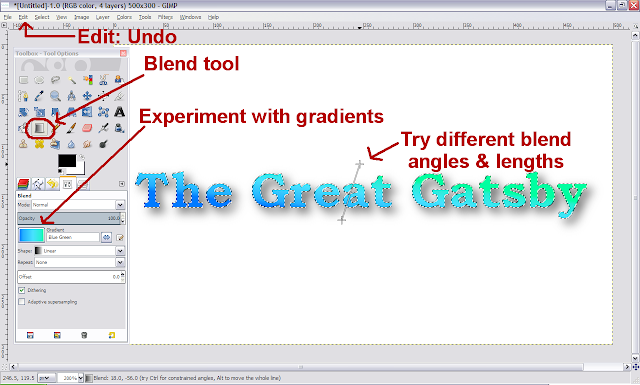The height and width of the screenshot is (385, 640).
Task: Switch to the Layers dock tab
Action: [x=24, y=184]
